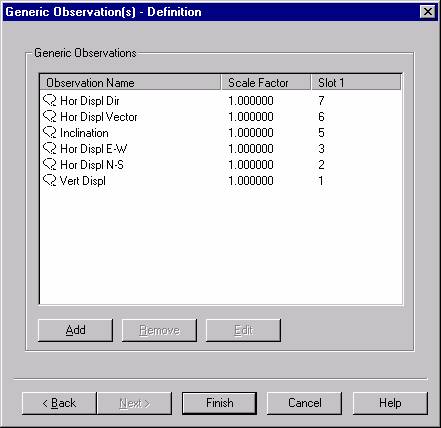Go back with the Back button

[x=59, y=403]
